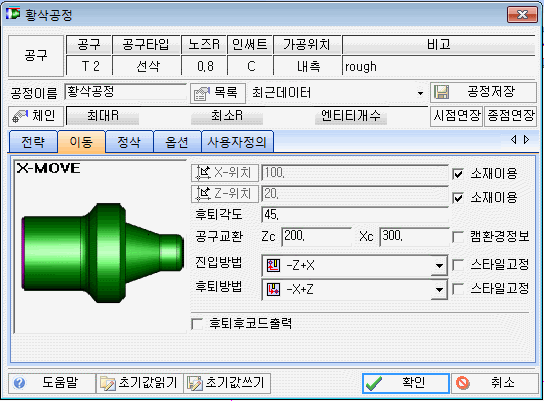Click into the 후퇴각도 input field
This screenshot has width=544, height=401.
354,215
